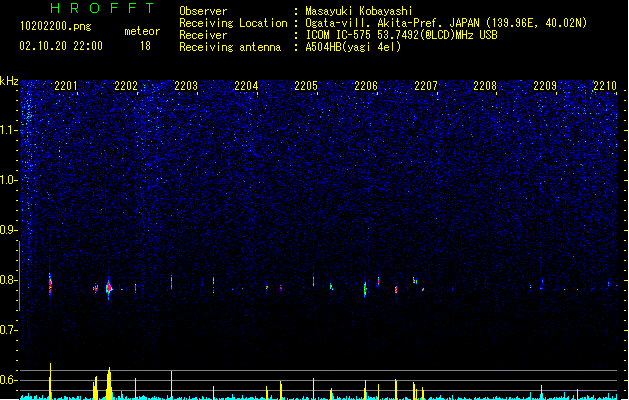Click time marker 2204
Image resolution: width=629 pixels, height=400 pixels.
[x=246, y=86]
